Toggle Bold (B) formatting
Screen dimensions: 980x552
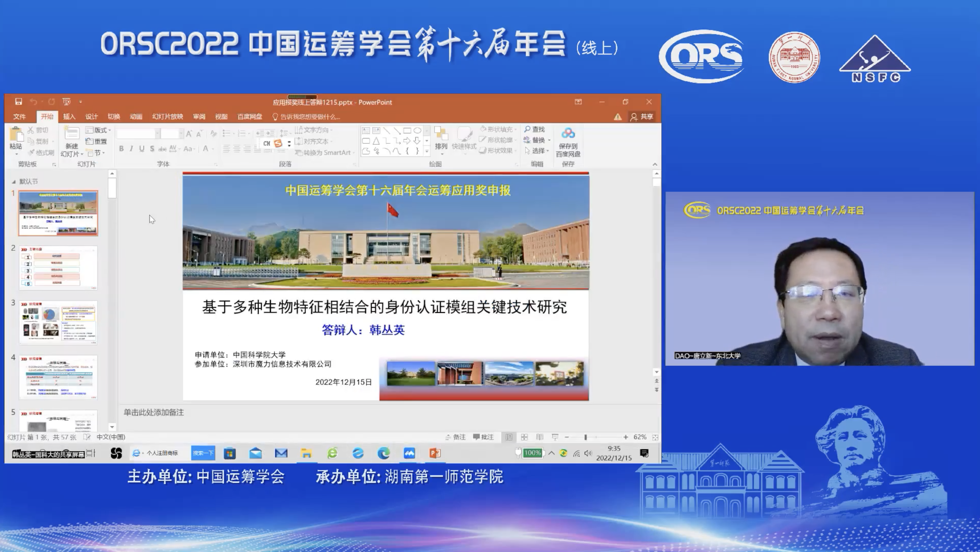pos(121,149)
